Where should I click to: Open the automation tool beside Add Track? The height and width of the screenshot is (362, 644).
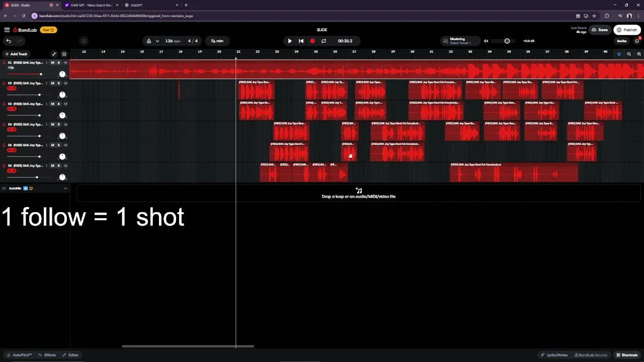(54, 54)
